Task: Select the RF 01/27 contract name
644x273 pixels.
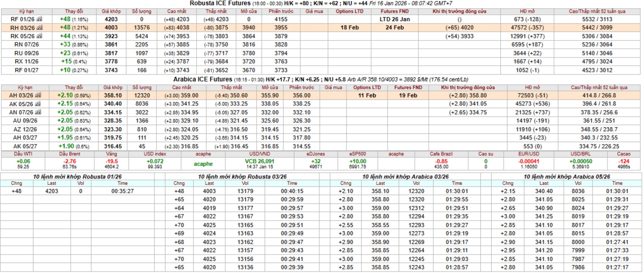Action: (27, 70)
